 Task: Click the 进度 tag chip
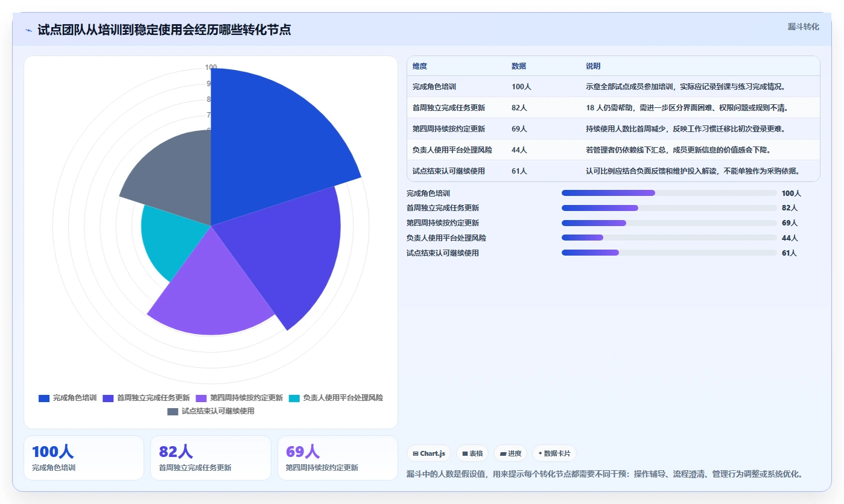coord(510,453)
